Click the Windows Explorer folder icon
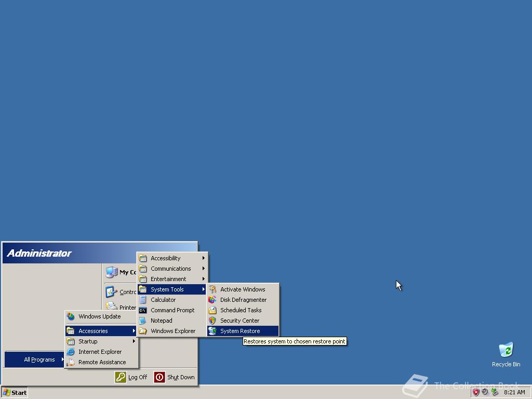532x399 pixels. (143, 331)
